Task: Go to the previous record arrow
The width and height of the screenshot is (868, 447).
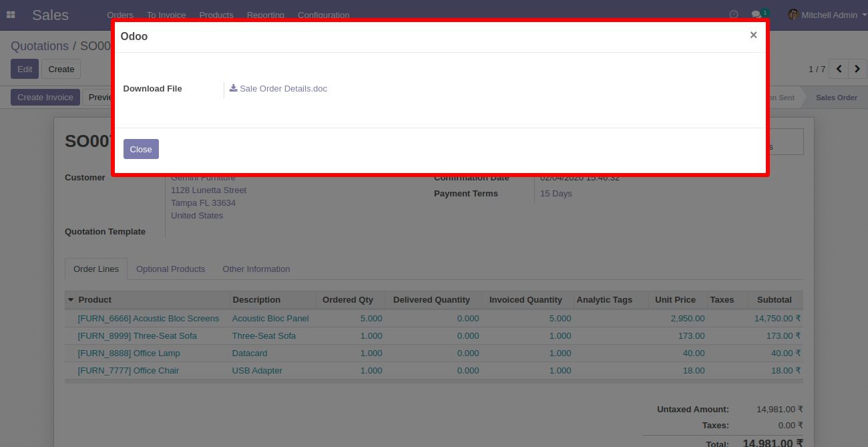Action: tap(839, 69)
